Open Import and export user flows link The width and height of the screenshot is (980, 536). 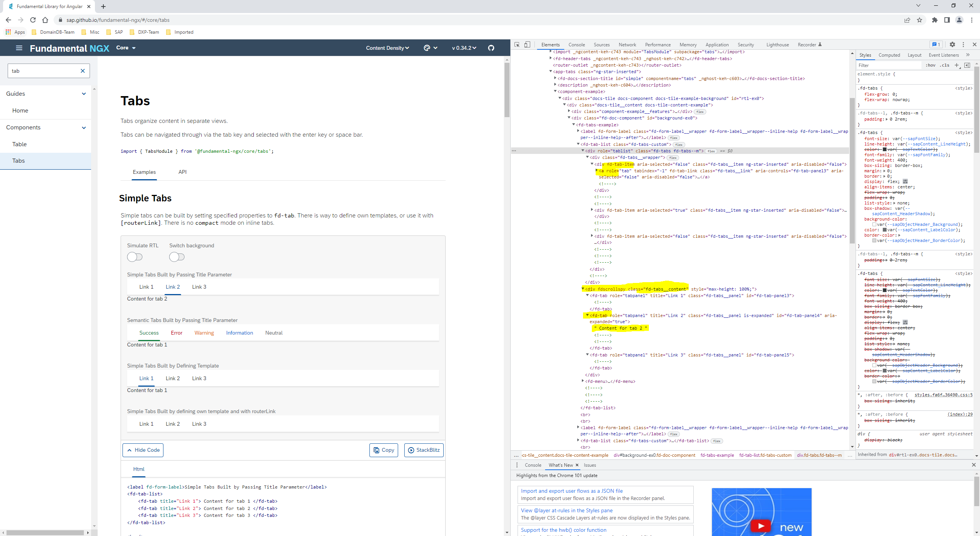[x=572, y=491]
